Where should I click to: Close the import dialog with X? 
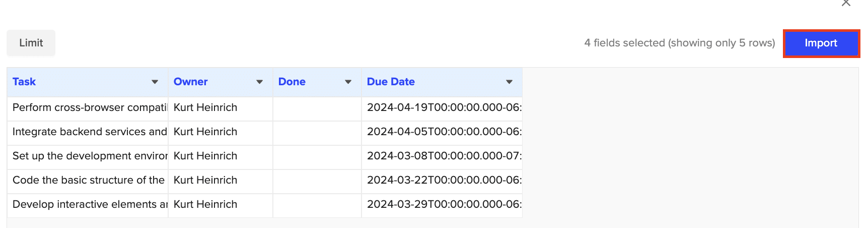(x=846, y=3)
